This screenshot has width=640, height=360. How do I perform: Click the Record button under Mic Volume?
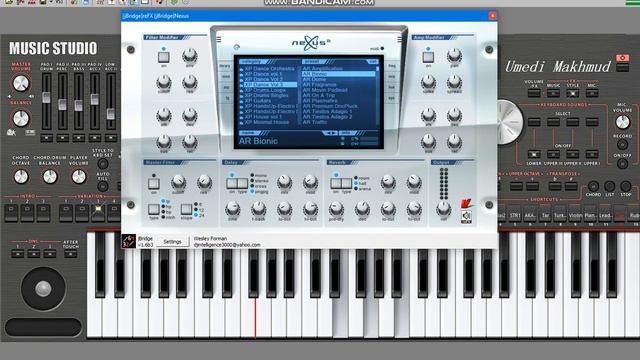(x=622, y=144)
